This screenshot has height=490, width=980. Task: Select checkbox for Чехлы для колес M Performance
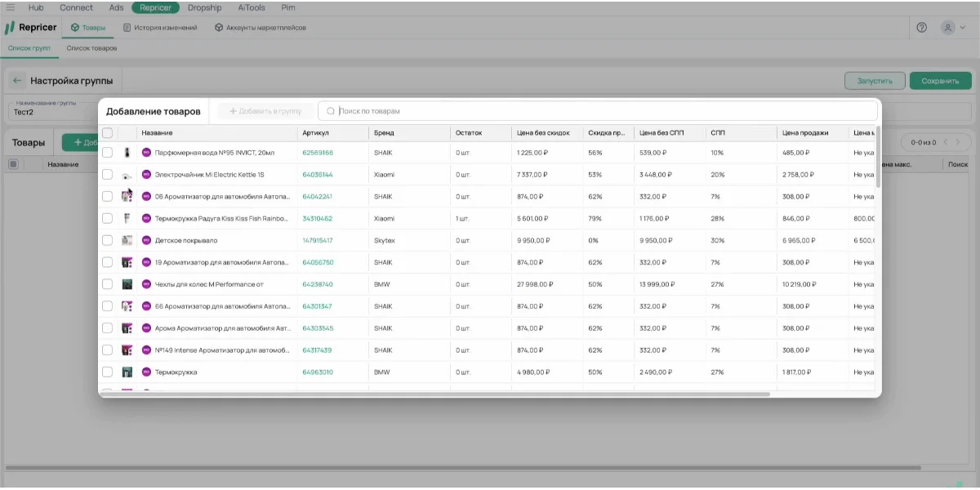[x=107, y=284]
